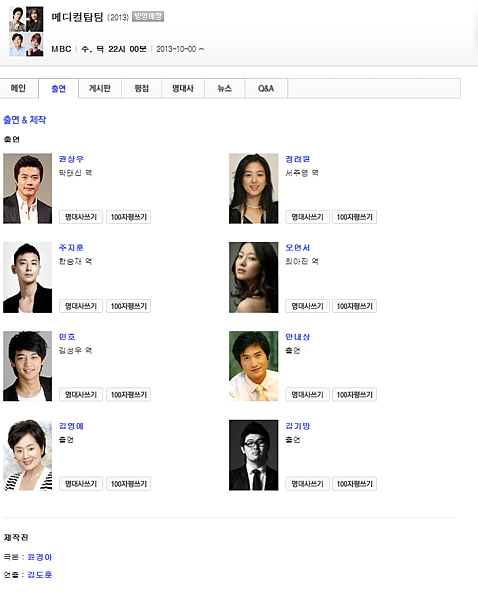Switch to the 게시판 tab
Viewport: 478px width, 600px height.
[100, 88]
